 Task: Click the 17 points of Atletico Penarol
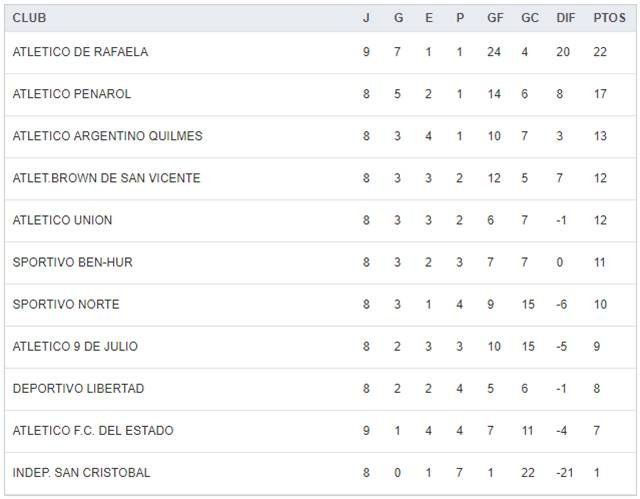[x=600, y=94]
